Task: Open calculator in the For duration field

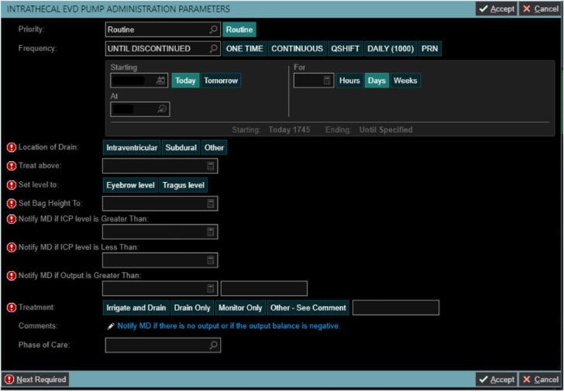Action: click(327, 81)
